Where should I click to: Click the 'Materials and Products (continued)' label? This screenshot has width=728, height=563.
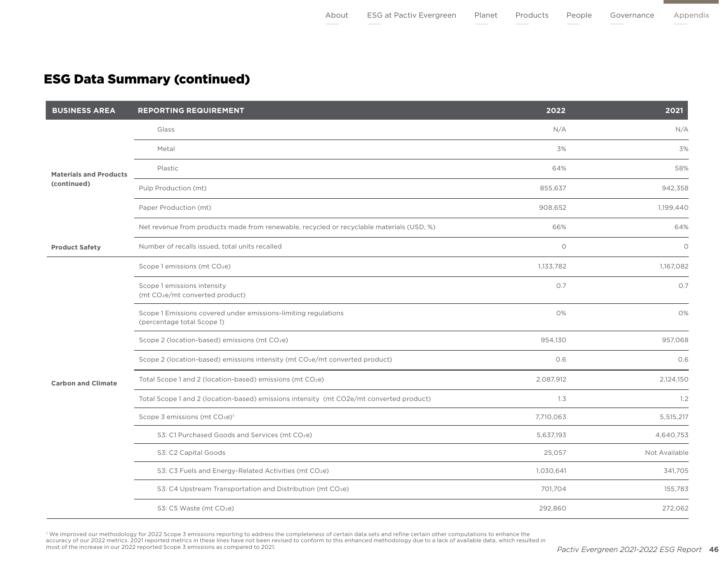(x=89, y=179)
